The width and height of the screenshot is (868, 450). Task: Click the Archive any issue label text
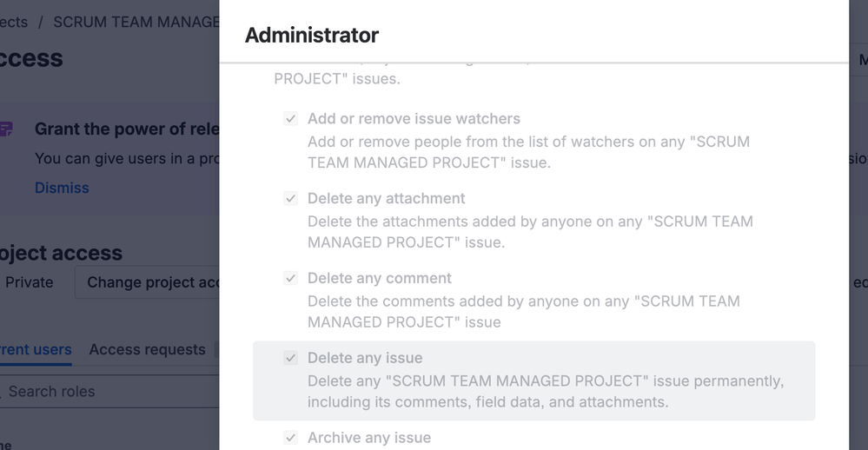tap(368, 438)
